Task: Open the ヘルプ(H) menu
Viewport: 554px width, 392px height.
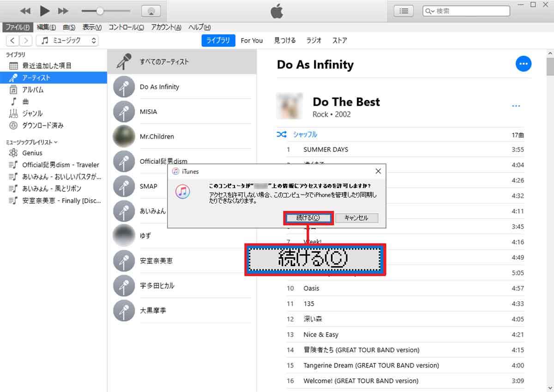Action: click(199, 27)
